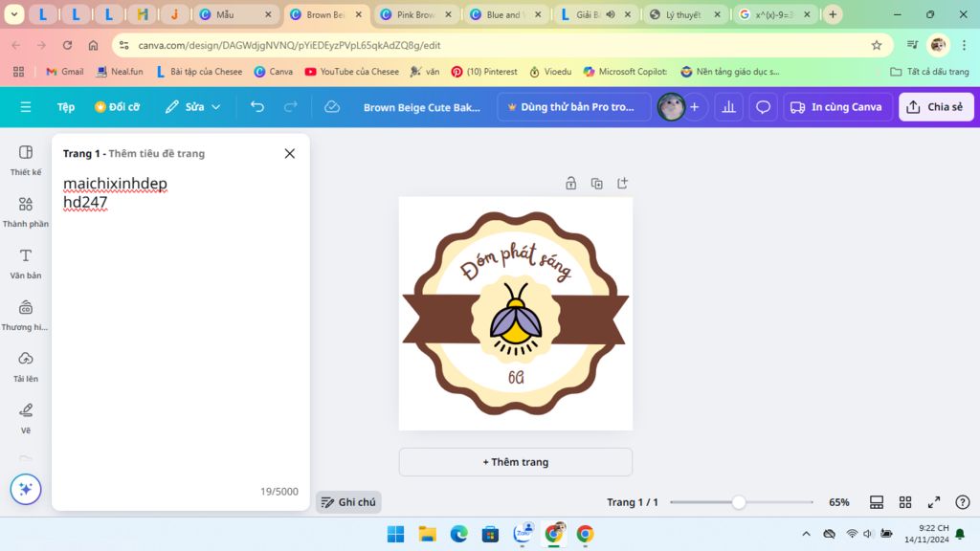
Task: Open Microsoft Store from taskbar
Action: click(x=491, y=534)
